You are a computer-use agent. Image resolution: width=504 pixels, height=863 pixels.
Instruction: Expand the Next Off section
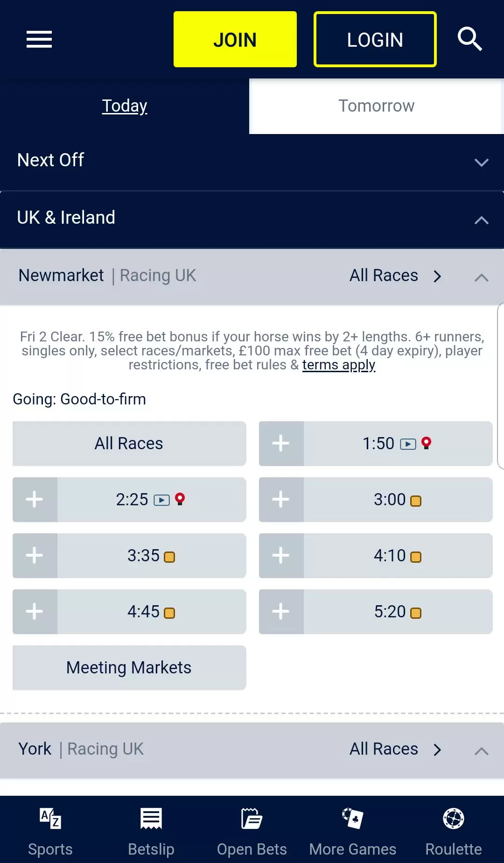click(x=252, y=161)
